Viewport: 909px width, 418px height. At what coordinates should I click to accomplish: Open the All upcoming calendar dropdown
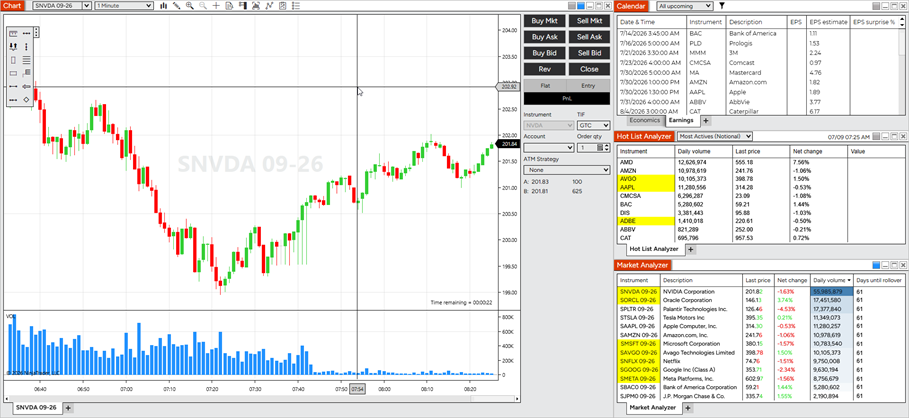[685, 6]
